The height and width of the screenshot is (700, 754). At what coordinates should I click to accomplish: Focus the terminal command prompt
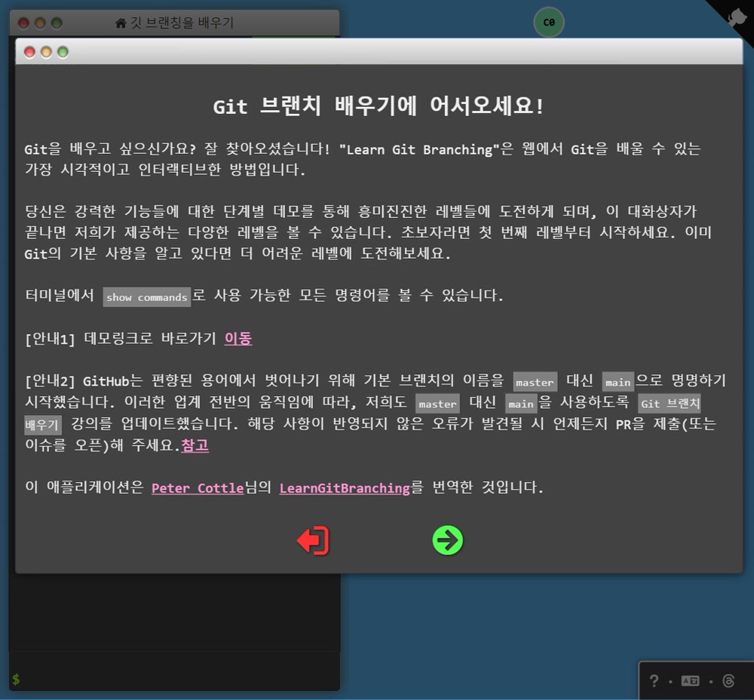pyautogui.click(x=174, y=679)
